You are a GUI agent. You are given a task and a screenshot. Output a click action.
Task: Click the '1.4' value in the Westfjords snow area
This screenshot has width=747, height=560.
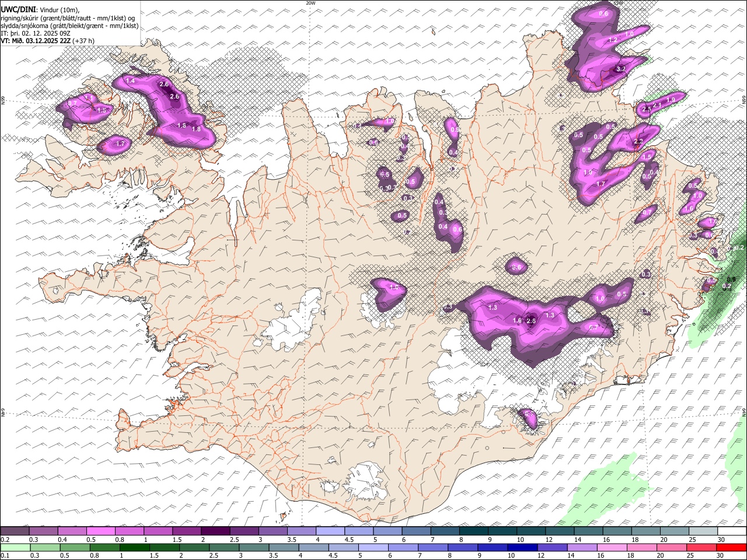131,80
